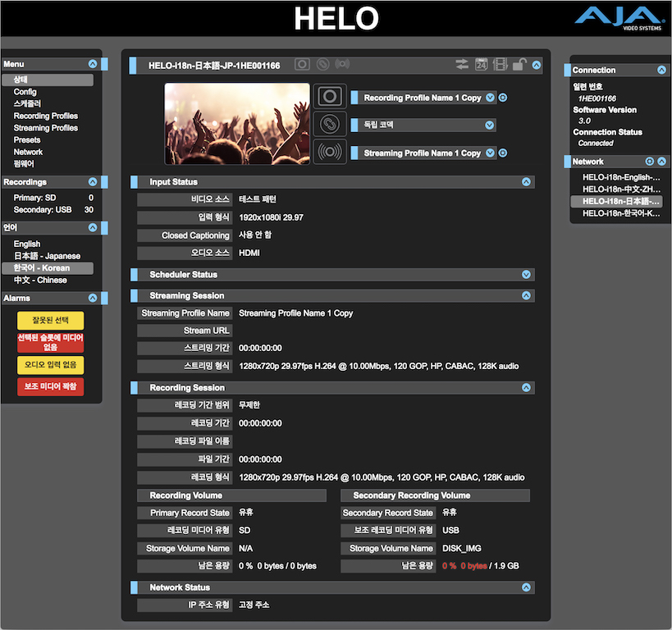Collapse the Menu panel

pos(93,64)
